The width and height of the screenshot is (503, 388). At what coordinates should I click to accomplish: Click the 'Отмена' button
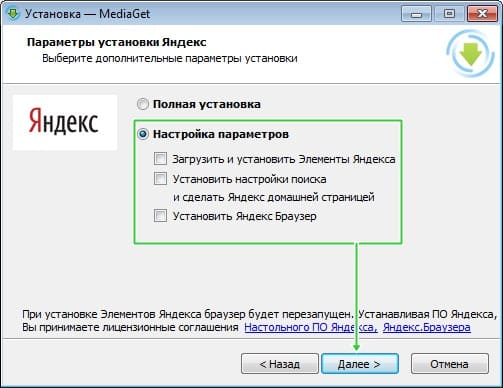[x=450, y=364]
